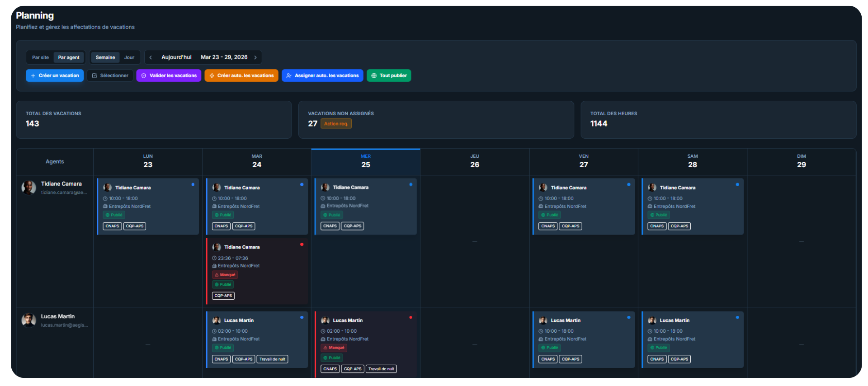Select MAR 24 column header
The image size is (868, 386).
coord(257,161)
